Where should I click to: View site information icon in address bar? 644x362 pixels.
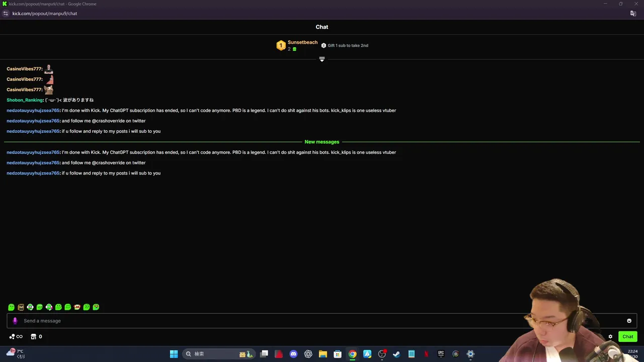pos(6,14)
